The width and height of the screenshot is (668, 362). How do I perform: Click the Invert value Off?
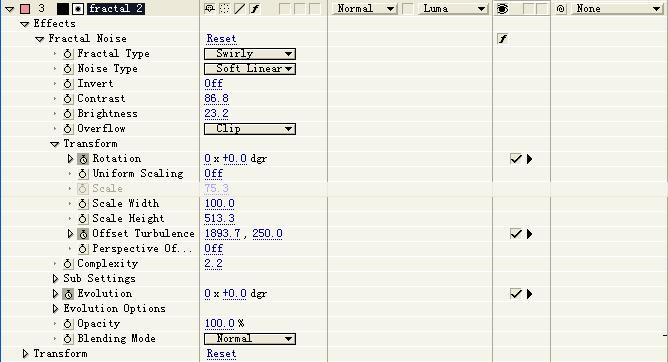tap(213, 83)
